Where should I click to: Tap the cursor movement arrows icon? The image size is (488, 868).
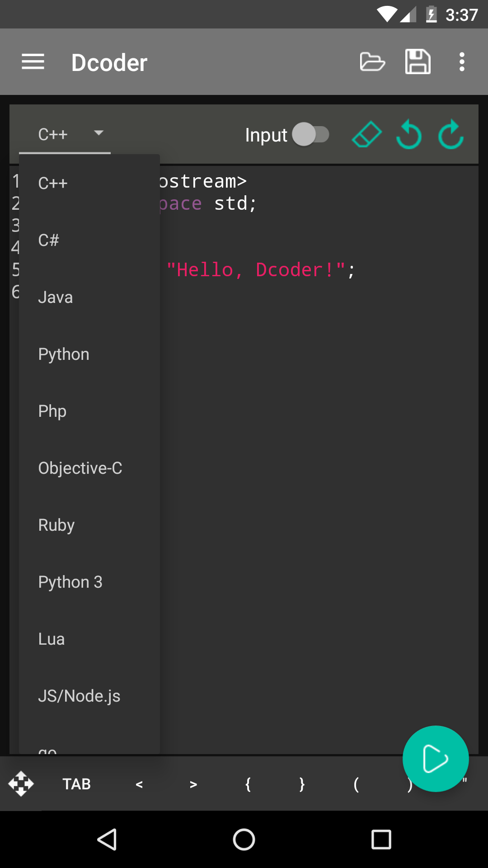pos(21,783)
